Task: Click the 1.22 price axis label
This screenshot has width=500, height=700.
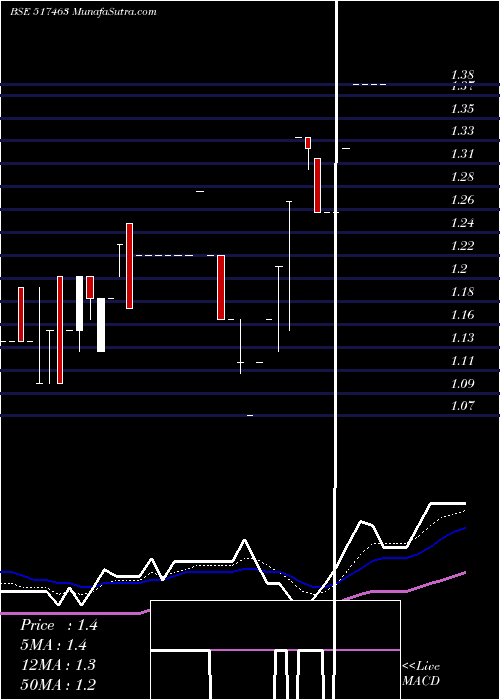Action: pos(462,246)
